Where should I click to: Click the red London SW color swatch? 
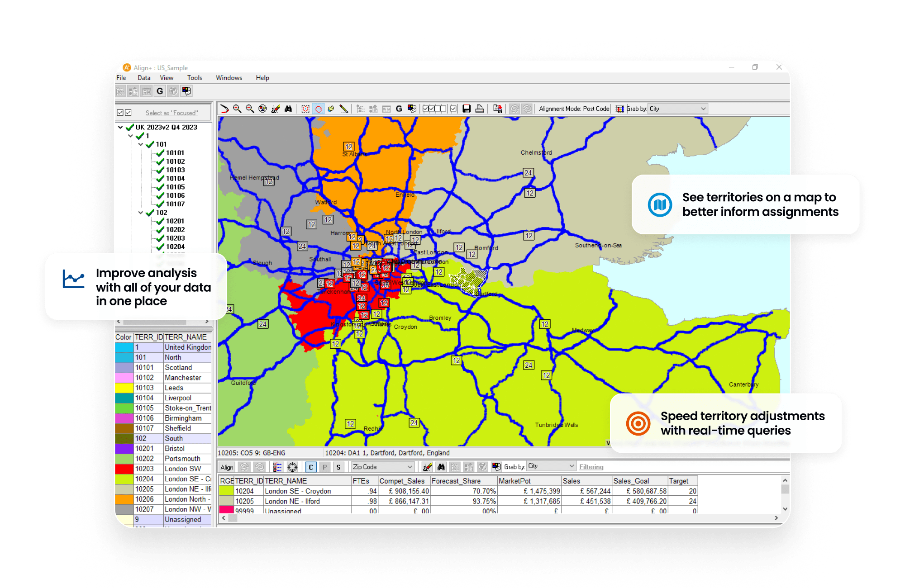[x=124, y=469]
